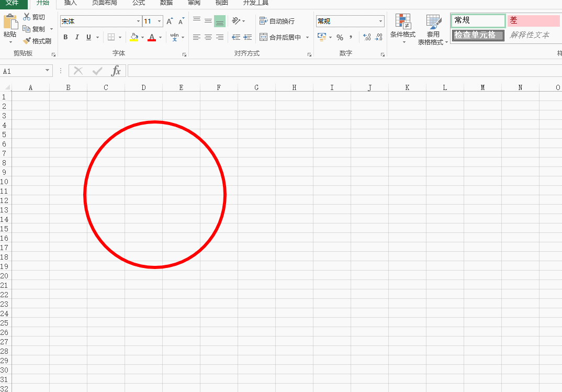Click the Percent Style icon
The width and height of the screenshot is (562, 392).
340,38
